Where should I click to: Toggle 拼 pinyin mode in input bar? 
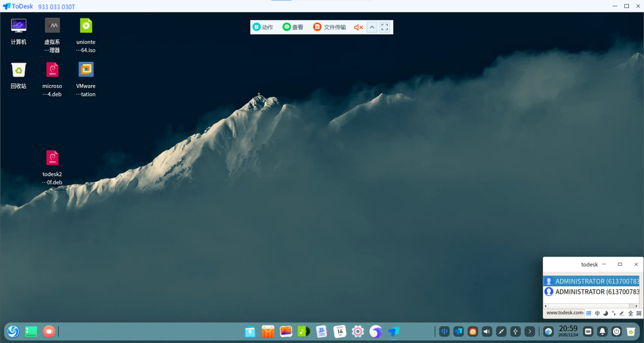[x=589, y=314]
